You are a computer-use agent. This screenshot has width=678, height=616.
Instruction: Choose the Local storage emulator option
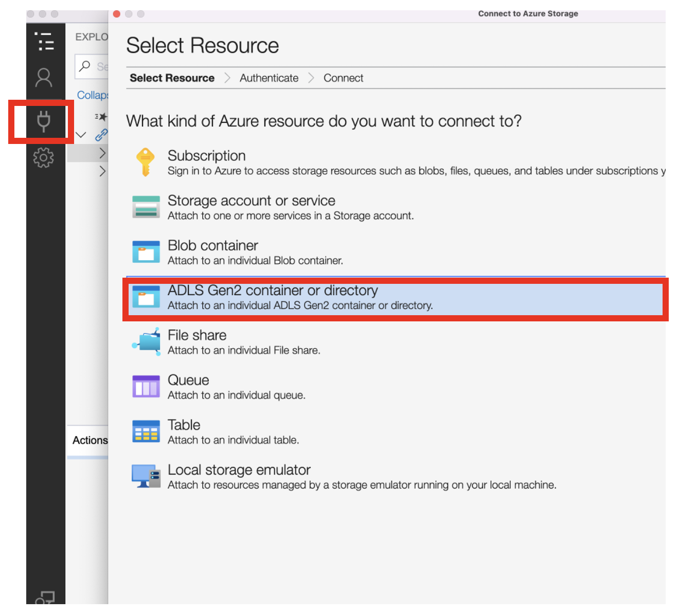click(x=396, y=477)
